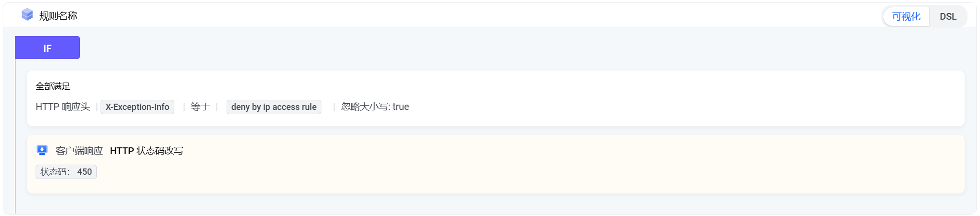Click the 450 status code value
This screenshot has height=216, width=980.
[x=85, y=172]
